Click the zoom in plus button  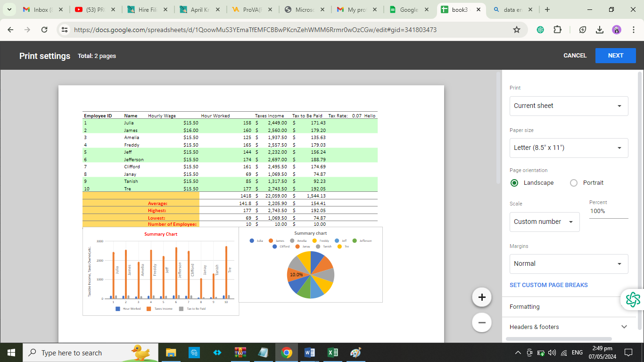tap(482, 297)
